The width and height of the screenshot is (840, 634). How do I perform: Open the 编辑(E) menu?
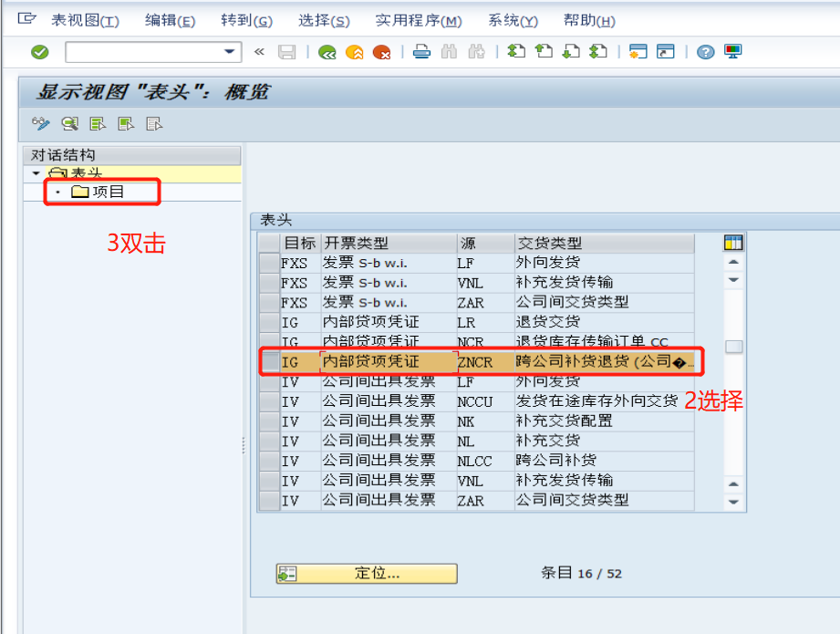(x=170, y=21)
